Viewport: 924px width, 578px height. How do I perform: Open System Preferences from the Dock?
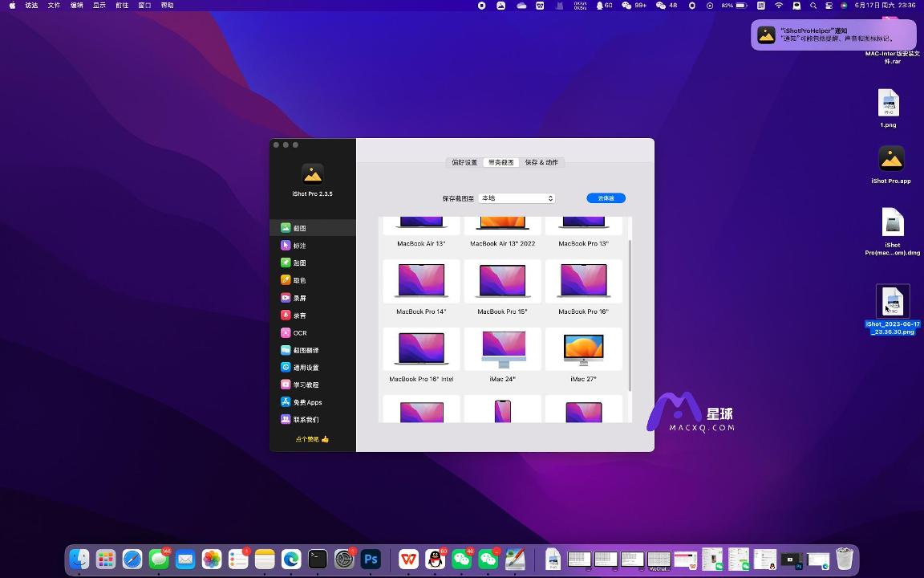pos(344,559)
